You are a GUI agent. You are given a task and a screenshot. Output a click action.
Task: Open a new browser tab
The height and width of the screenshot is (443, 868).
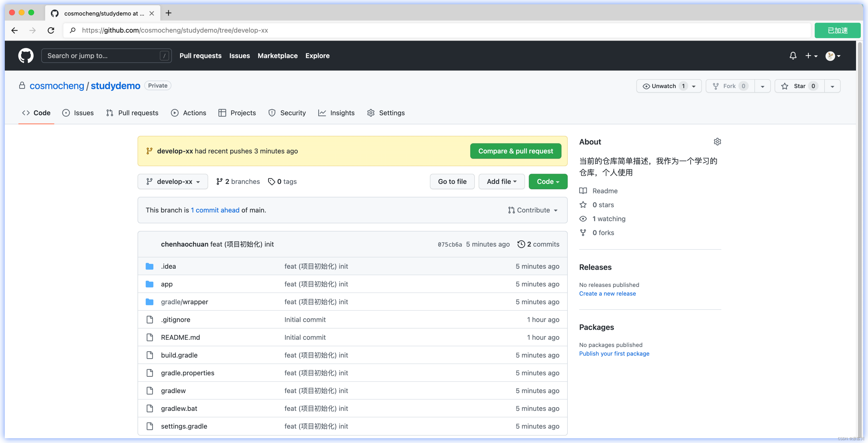coord(169,13)
